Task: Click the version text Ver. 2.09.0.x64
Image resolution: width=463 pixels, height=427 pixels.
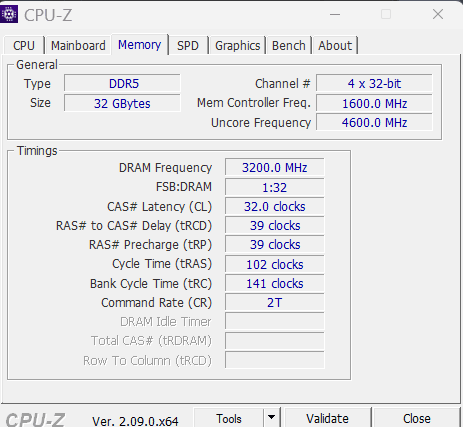Action: [x=135, y=421]
